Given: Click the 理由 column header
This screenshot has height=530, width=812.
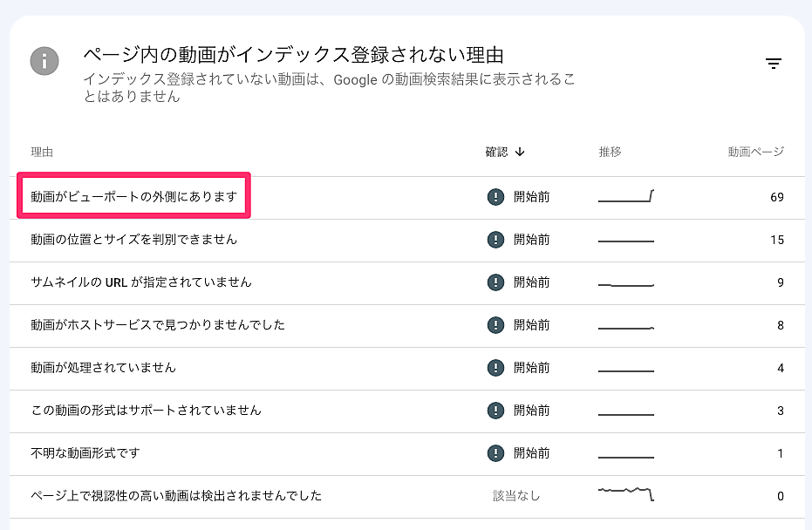Looking at the screenshot, I should tap(42, 152).
